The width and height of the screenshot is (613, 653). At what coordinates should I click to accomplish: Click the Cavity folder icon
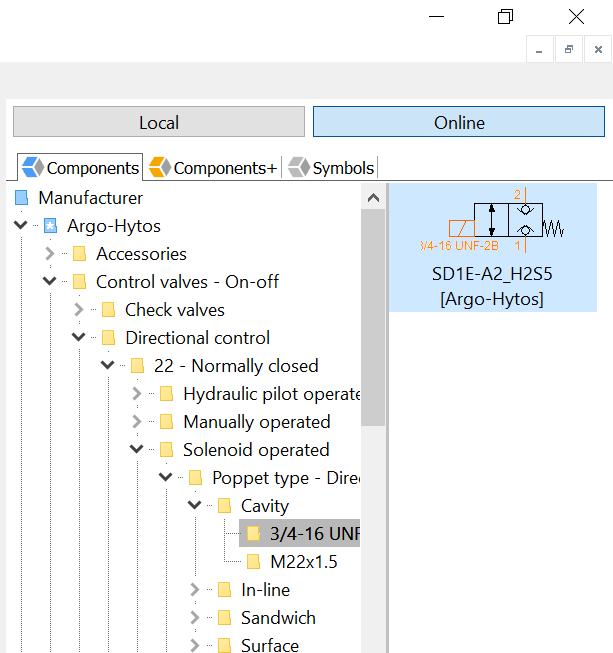point(225,506)
